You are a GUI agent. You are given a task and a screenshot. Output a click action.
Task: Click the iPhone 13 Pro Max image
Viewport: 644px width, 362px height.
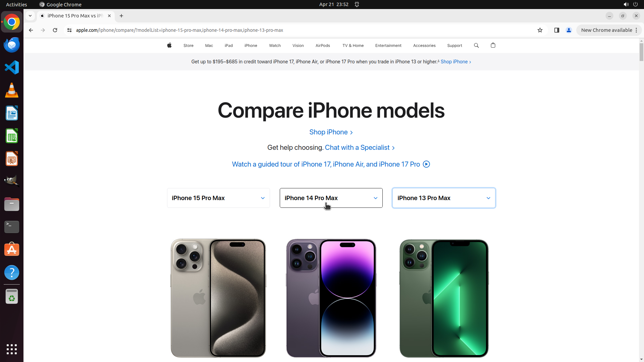tap(444, 298)
